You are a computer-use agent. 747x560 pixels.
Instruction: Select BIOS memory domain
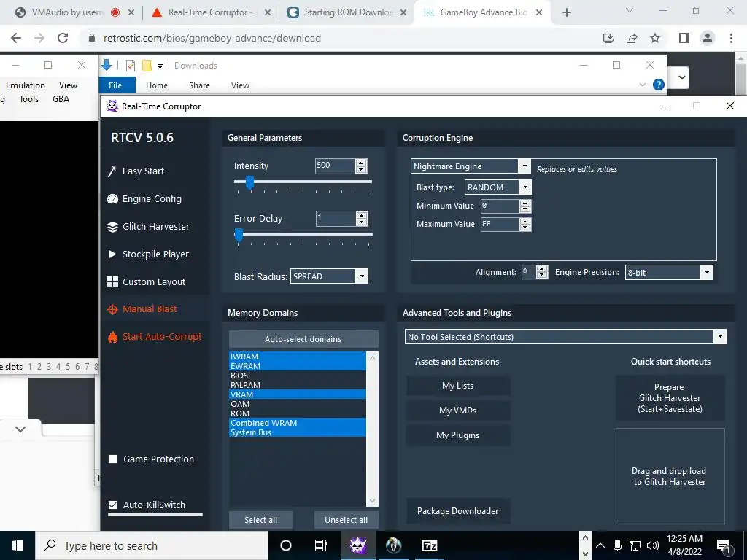coord(298,376)
